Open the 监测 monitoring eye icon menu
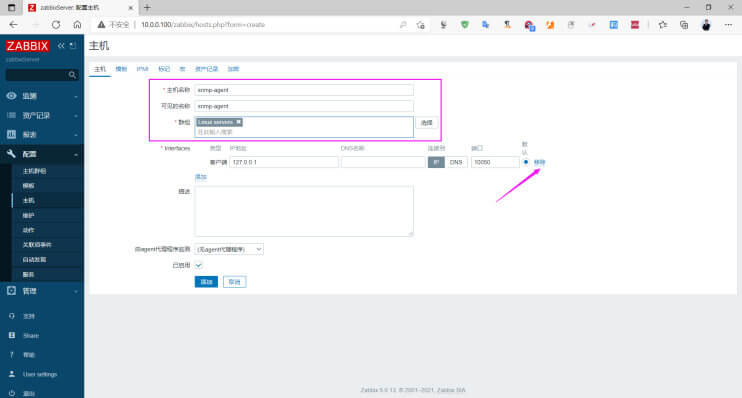742x398 pixels. point(11,96)
